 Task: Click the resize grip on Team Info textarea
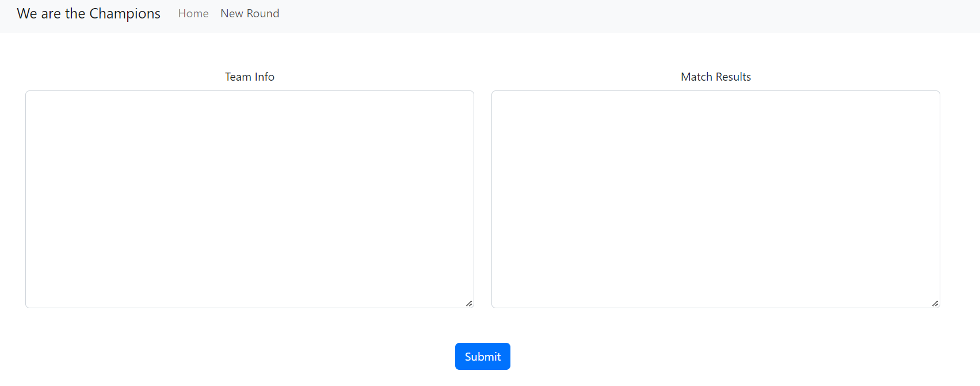tap(469, 303)
